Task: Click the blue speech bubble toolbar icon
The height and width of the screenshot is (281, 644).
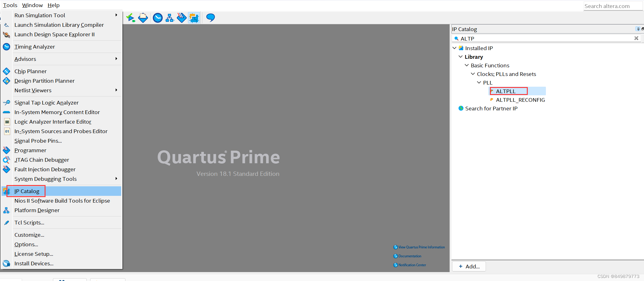Action: pos(210,18)
